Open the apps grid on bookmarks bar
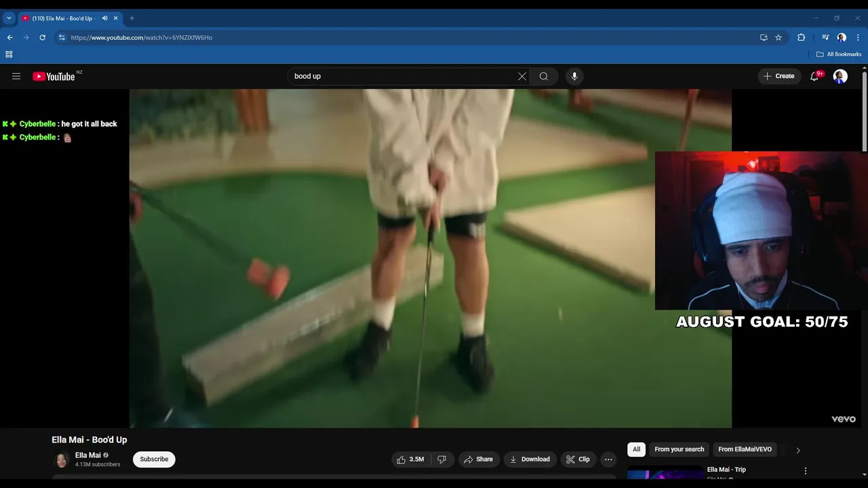Screen dimensions: 868x488 coord(9,54)
